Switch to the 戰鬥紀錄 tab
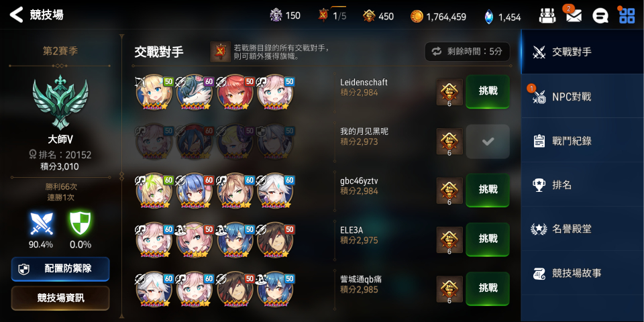Screen dimensions: 644x322 tap(582, 141)
